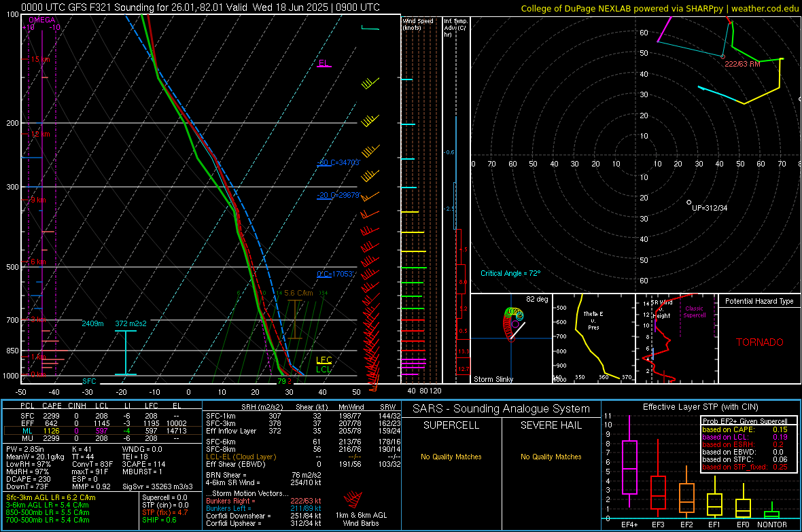Click the red STP (fix) = 4.7 value
The width and height of the screenshot is (802, 532).
165,512
